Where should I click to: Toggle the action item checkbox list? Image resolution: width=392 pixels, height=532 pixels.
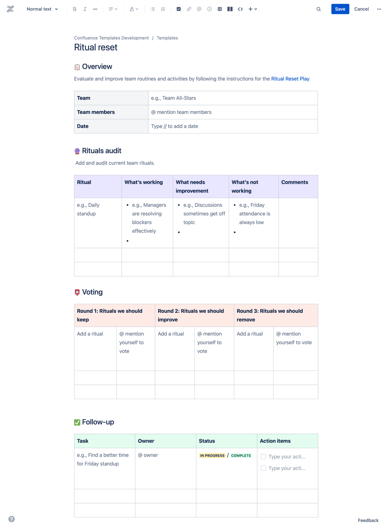pos(179,9)
